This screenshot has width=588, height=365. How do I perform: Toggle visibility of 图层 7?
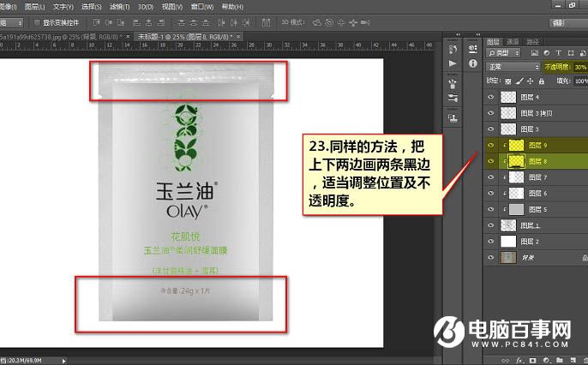[490, 177]
